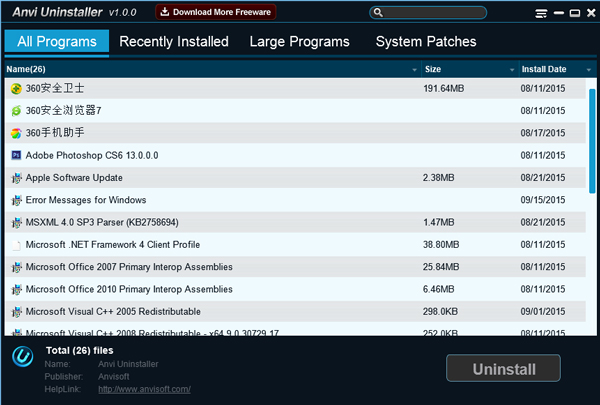Click the Total (26) files label
600x405 pixels.
80,350
